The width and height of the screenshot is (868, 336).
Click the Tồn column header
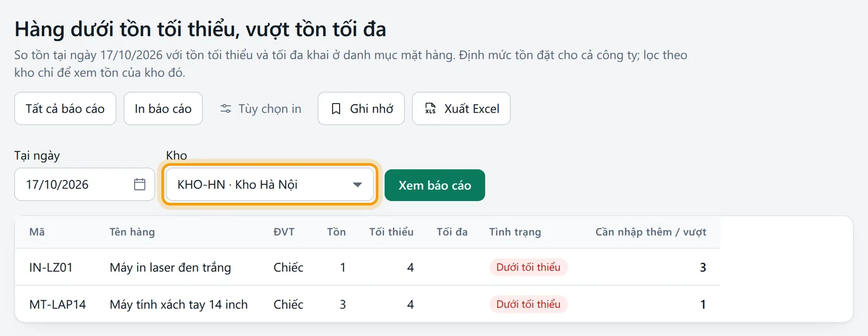click(x=336, y=232)
